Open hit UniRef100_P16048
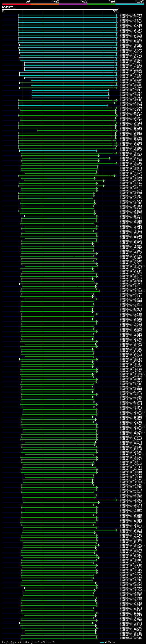Screen dimensions: 146x644 (131, 22)
